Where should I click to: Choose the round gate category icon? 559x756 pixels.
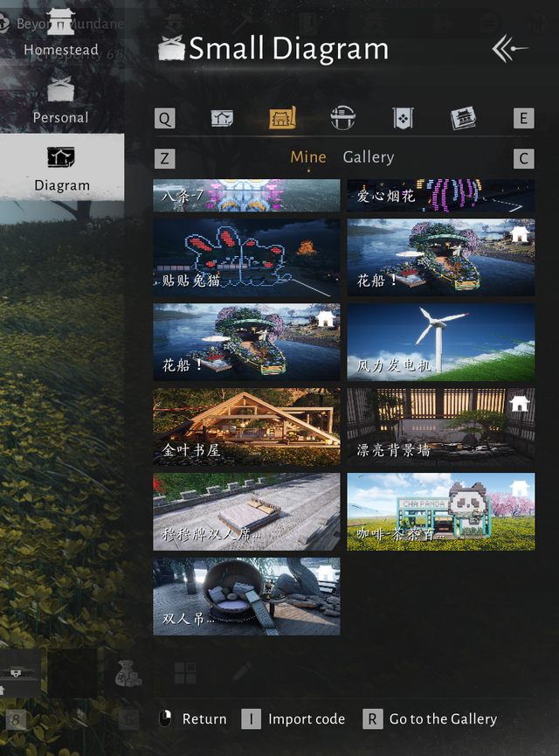[342, 118]
